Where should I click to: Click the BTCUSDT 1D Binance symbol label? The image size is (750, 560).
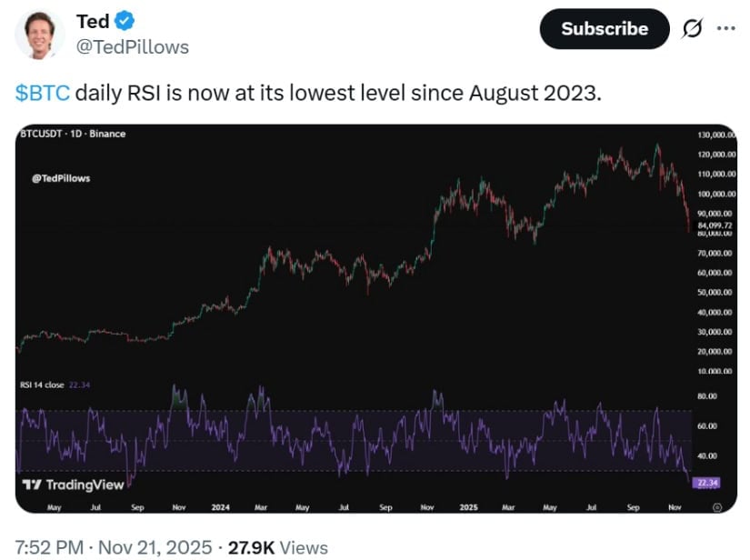[x=73, y=134]
